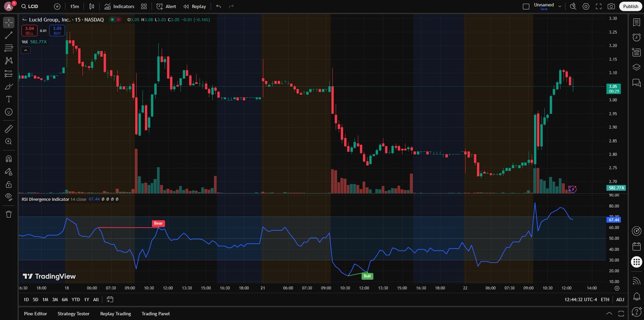Image resolution: width=644 pixels, height=320 pixels.
Task: Select the crosshair cursor tool
Action: tap(9, 23)
